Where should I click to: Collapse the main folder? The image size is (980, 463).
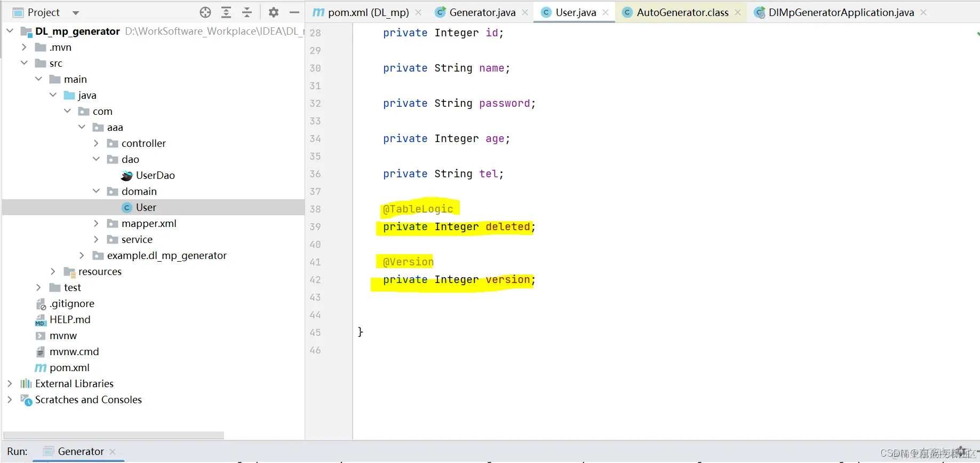(38, 79)
